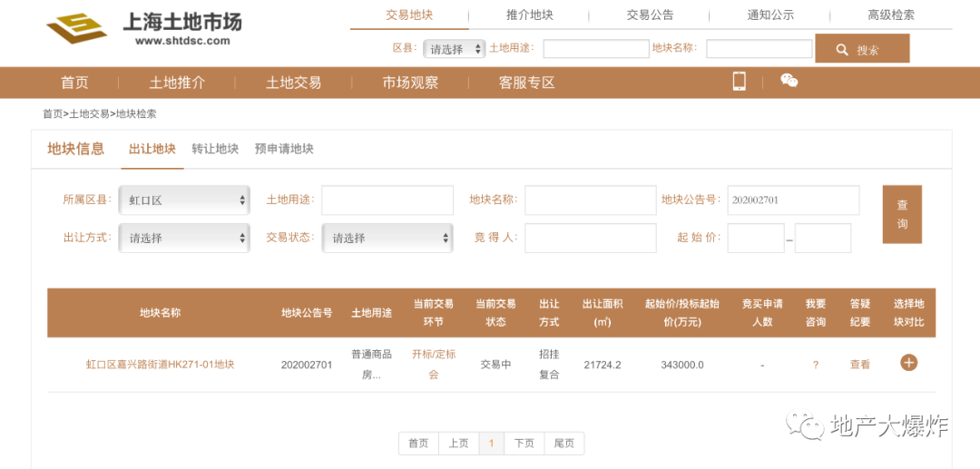Screen dimensions: 980x469
Task: Open the 出让方式 dropdown
Action: point(184,238)
